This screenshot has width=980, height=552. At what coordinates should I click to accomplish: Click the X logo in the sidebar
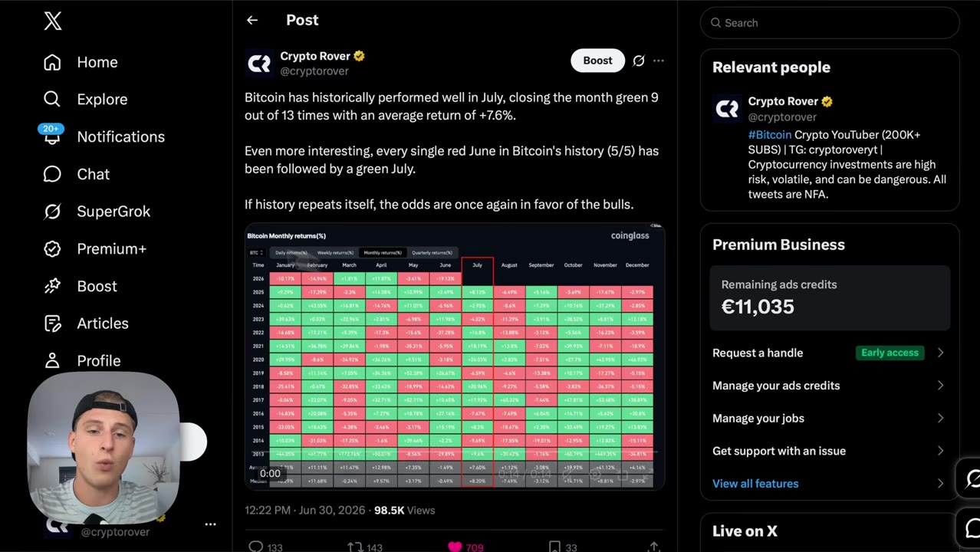click(52, 21)
